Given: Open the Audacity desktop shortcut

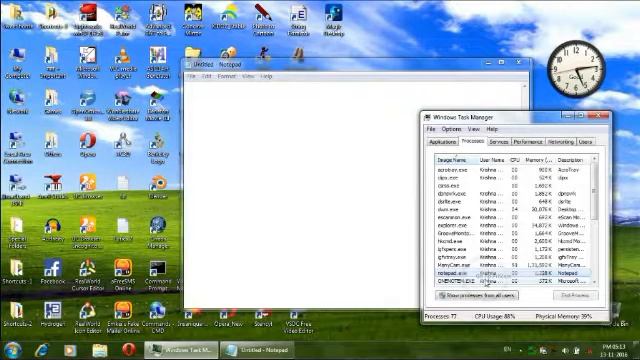Looking at the screenshot, I should click(53, 229).
